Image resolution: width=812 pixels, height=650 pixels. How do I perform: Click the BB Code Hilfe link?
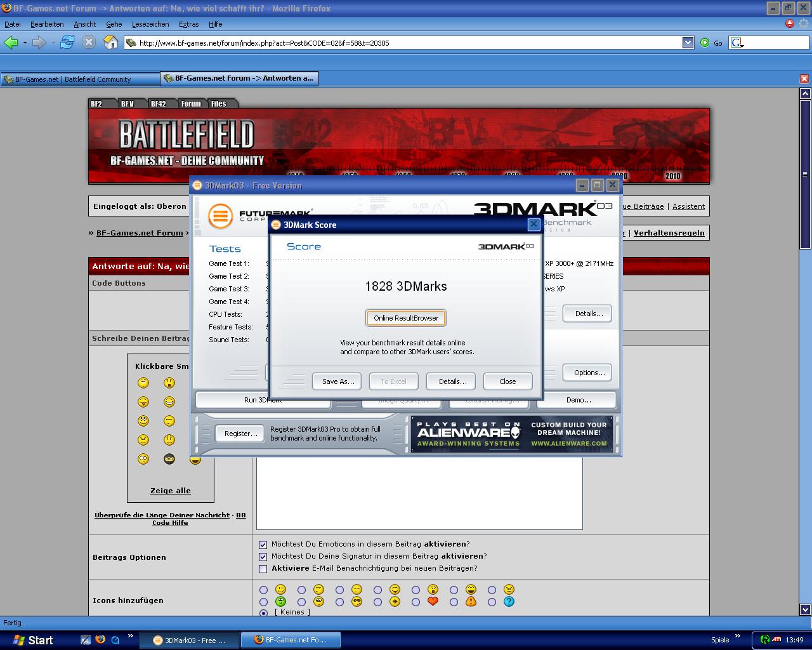199,519
